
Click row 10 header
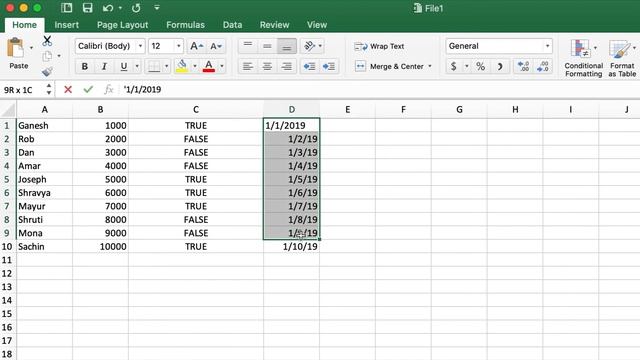pyautogui.click(x=7, y=247)
